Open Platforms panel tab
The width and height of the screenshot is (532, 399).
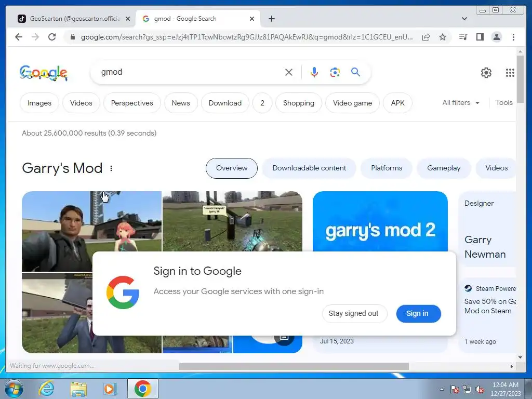(x=387, y=168)
